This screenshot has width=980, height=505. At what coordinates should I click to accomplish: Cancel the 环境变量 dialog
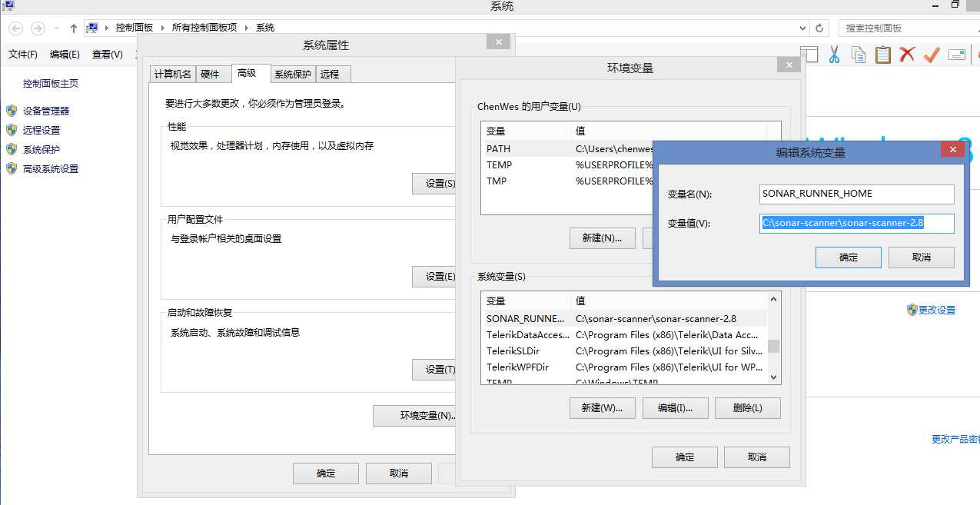(757, 457)
